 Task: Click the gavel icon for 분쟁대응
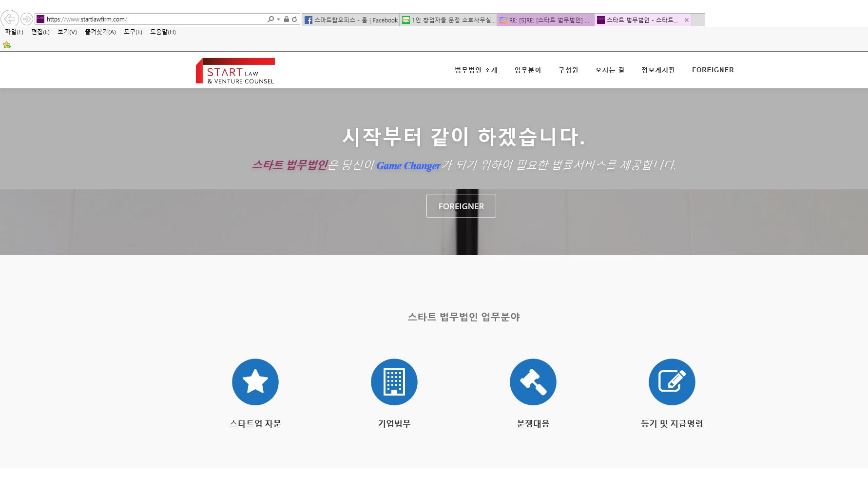533,382
